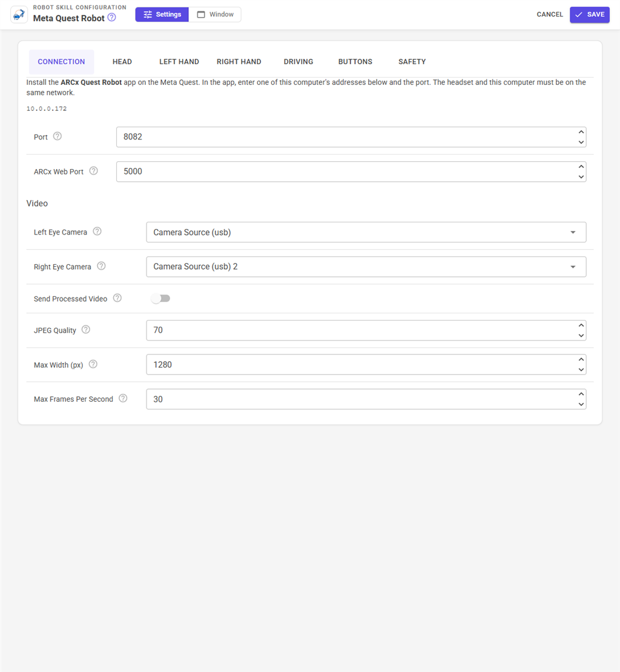Click the IP address text 10.0.0.172
The width and height of the screenshot is (620, 672).
47,109
